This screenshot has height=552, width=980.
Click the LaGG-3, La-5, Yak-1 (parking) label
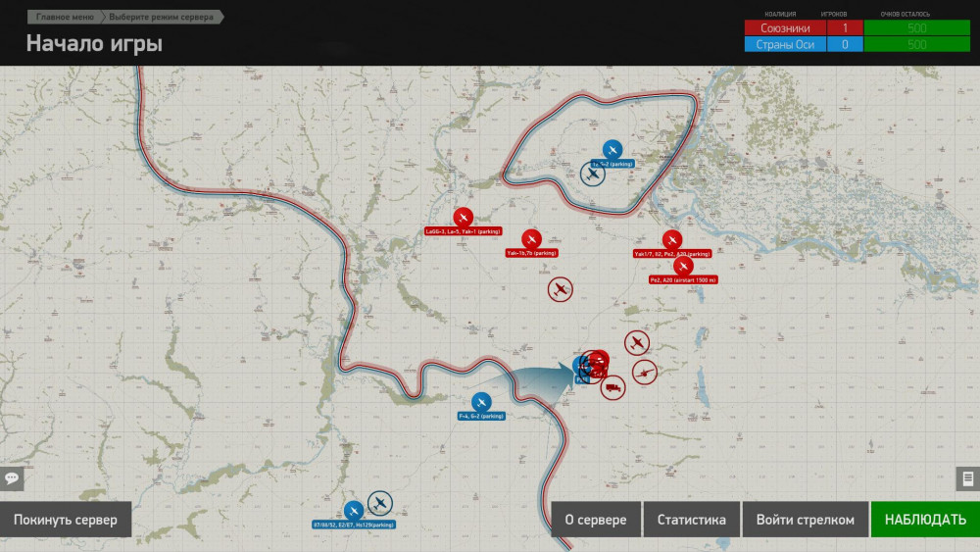(464, 231)
